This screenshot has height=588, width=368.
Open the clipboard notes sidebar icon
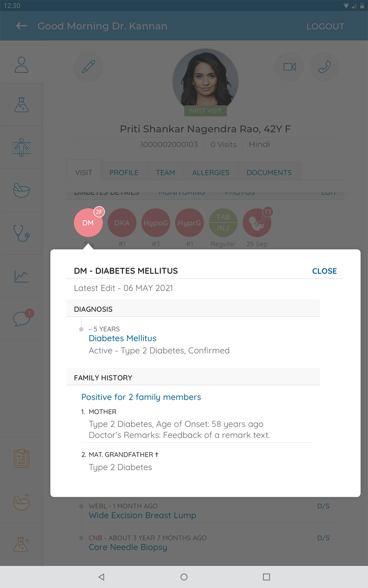coord(21,459)
